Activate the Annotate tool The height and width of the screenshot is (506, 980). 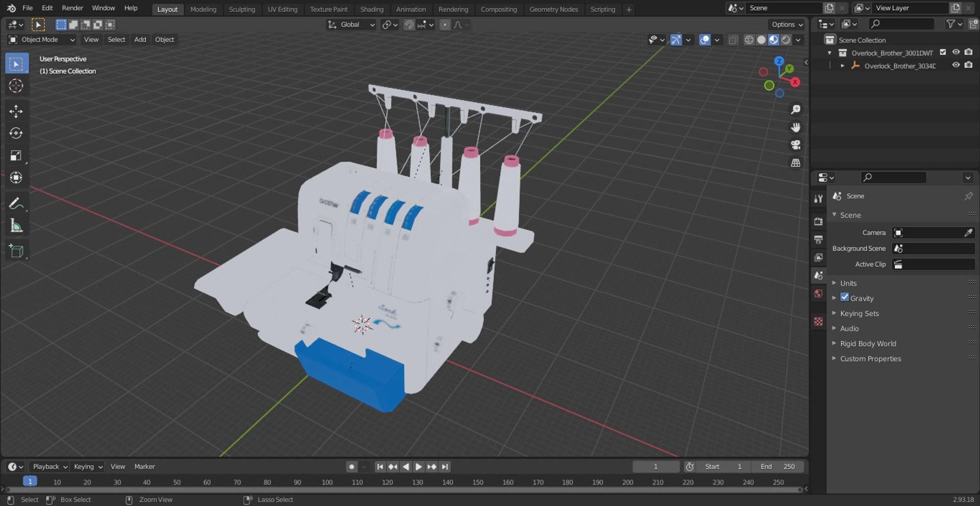click(x=16, y=204)
